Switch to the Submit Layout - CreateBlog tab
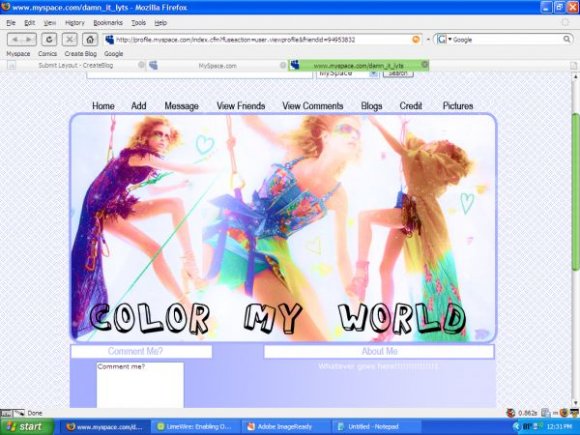The width and height of the screenshot is (580, 435). coord(76,65)
